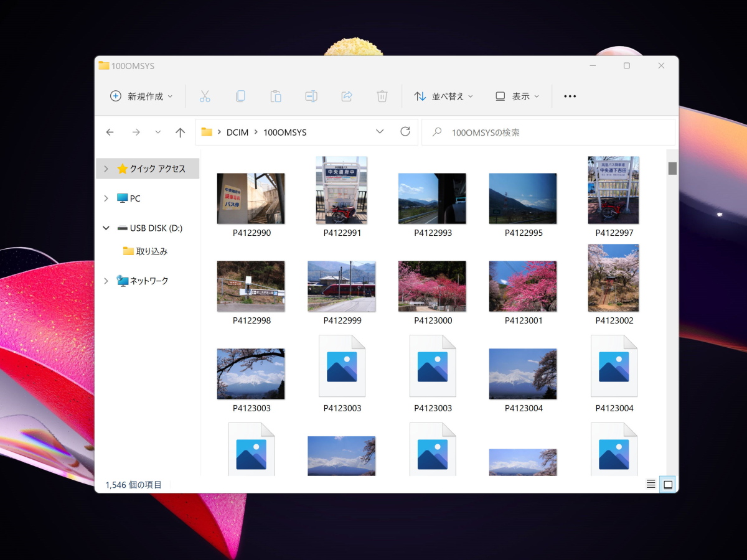Click the vertical scrollbar thumb
This screenshot has height=560, width=747.
click(672, 168)
